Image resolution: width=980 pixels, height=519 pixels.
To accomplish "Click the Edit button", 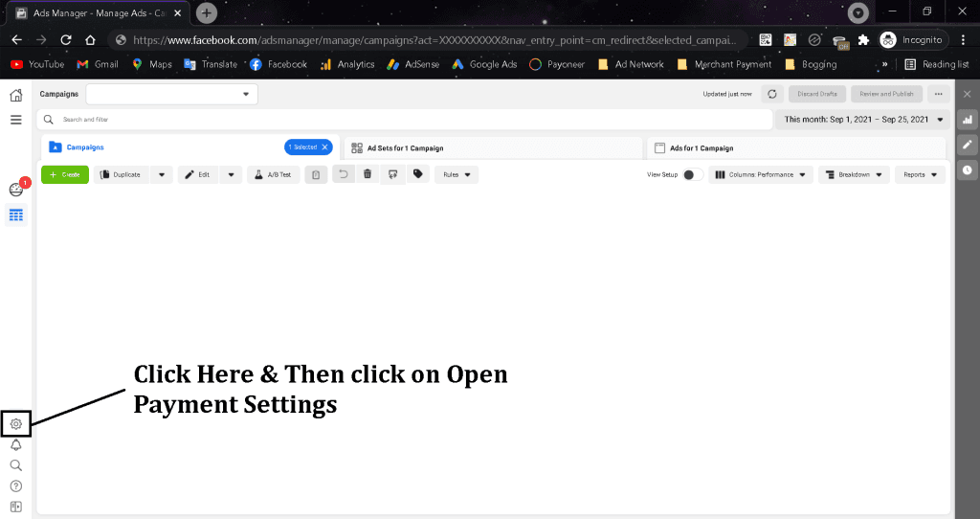I will point(199,174).
